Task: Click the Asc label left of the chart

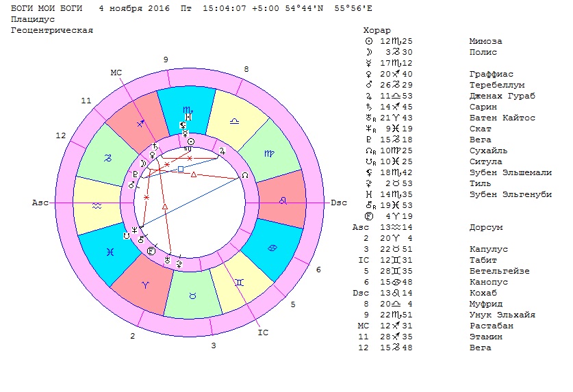Action: [39, 203]
